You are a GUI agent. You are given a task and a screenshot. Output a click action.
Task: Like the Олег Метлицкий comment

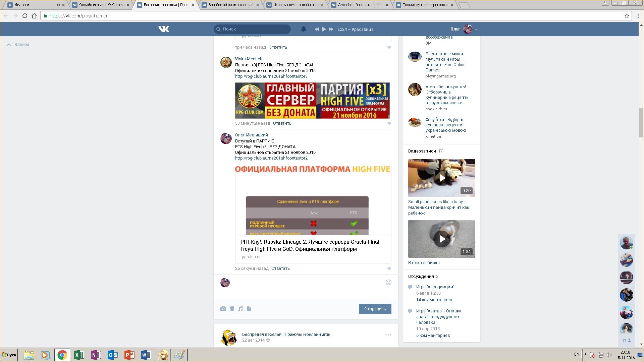pos(389,268)
